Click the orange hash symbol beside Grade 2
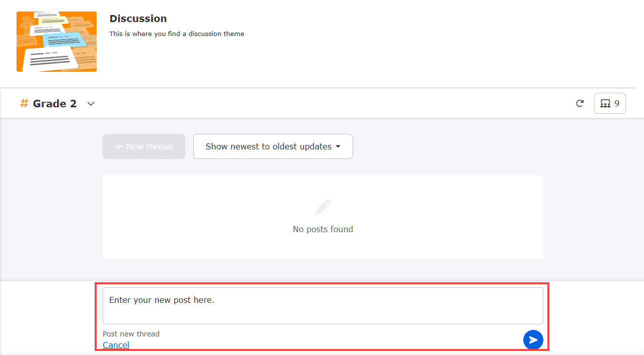Image resolution: width=644 pixels, height=355 pixels. 24,103
